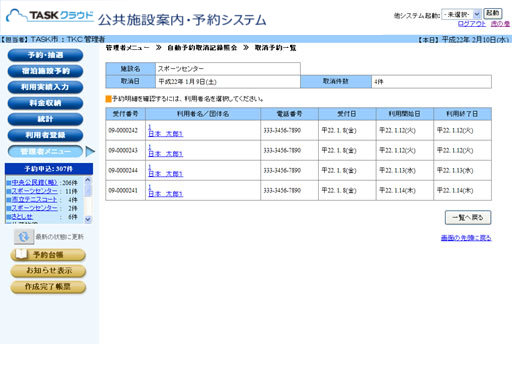Open the 他システム起動 dropdown showing 未選択

(x=461, y=14)
